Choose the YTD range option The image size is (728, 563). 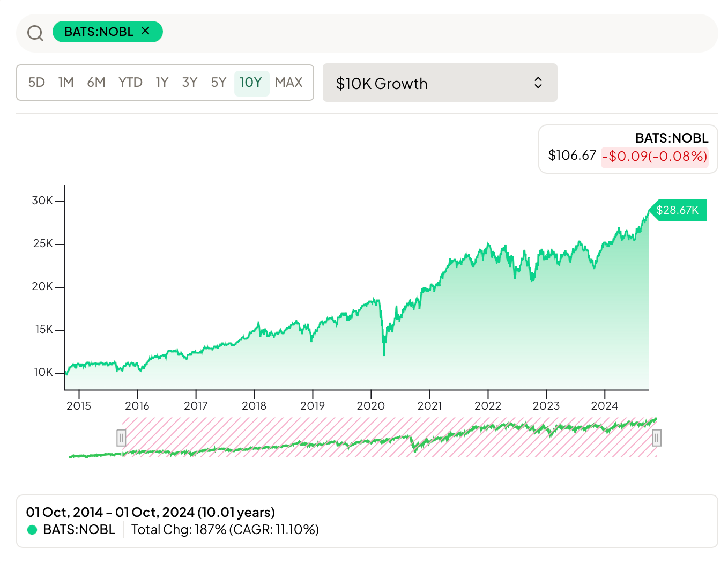tap(130, 83)
